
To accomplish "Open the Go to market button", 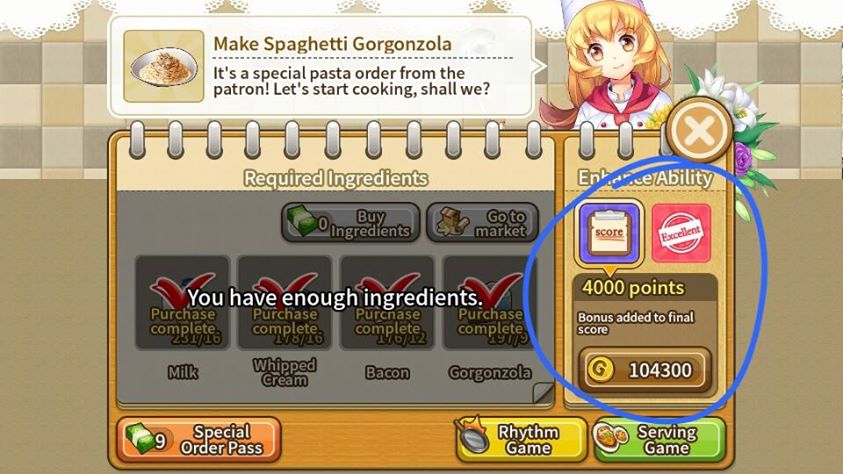I will pos(482,222).
